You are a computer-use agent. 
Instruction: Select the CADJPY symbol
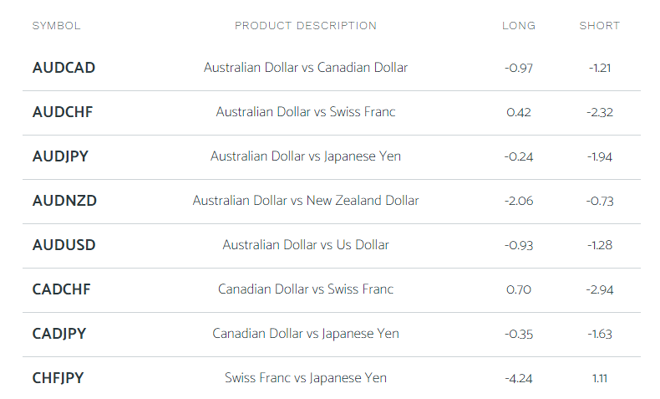tap(59, 334)
